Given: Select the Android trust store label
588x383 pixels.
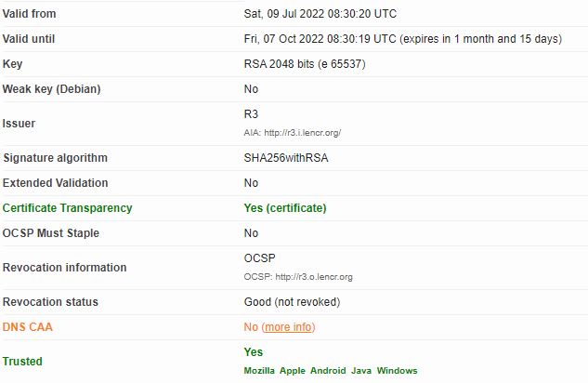Looking at the screenshot, I should 328,371.
